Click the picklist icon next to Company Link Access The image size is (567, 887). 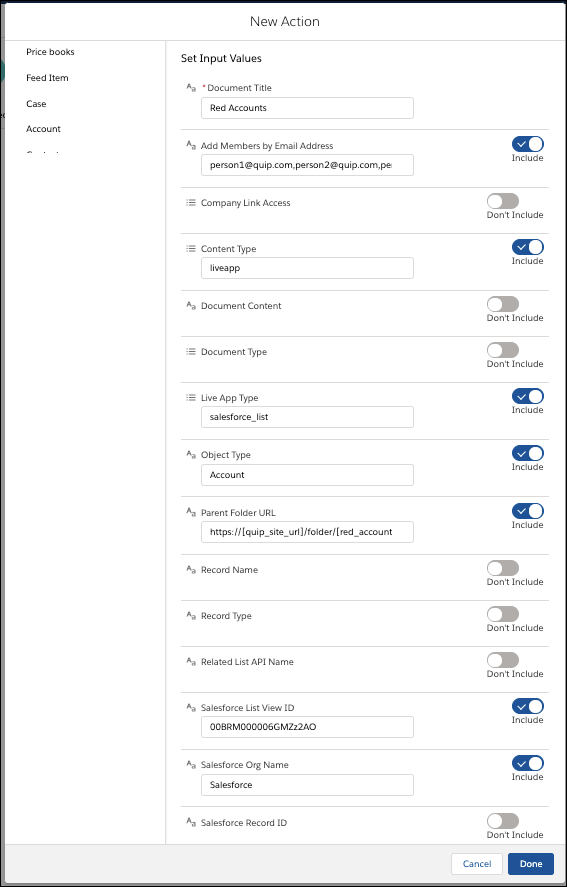click(x=191, y=203)
